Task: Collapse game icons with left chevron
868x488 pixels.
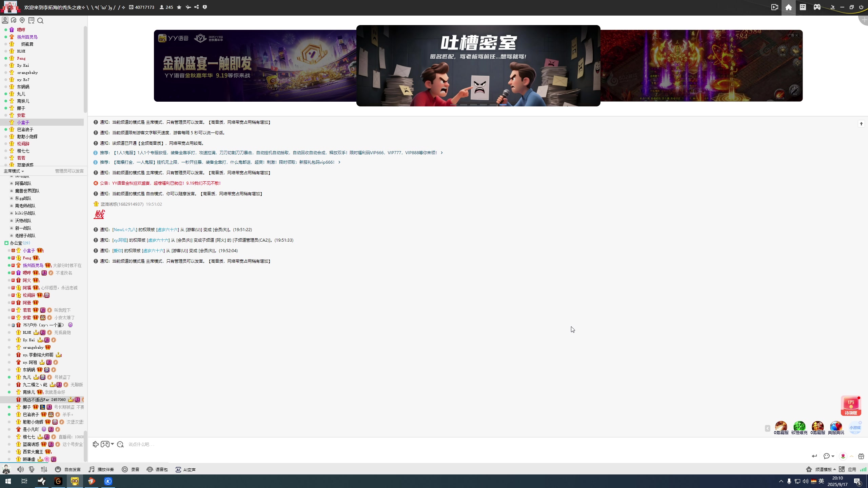Action: click(x=768, y=428)
